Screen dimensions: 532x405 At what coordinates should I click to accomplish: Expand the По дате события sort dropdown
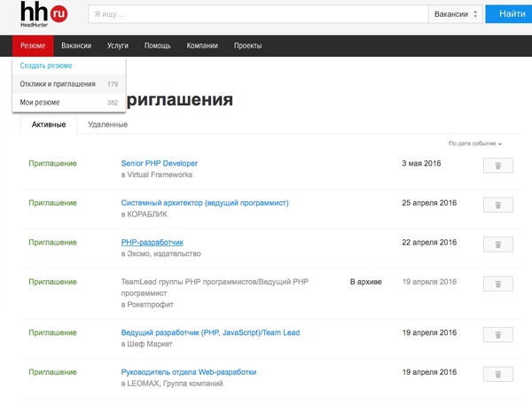point(476,144)
